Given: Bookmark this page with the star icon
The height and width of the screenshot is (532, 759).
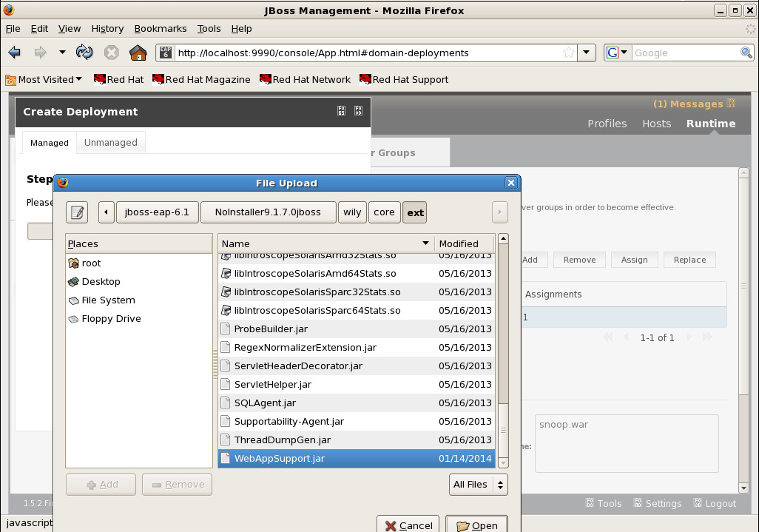Looking at the screenshot, I should pos(569,53).
